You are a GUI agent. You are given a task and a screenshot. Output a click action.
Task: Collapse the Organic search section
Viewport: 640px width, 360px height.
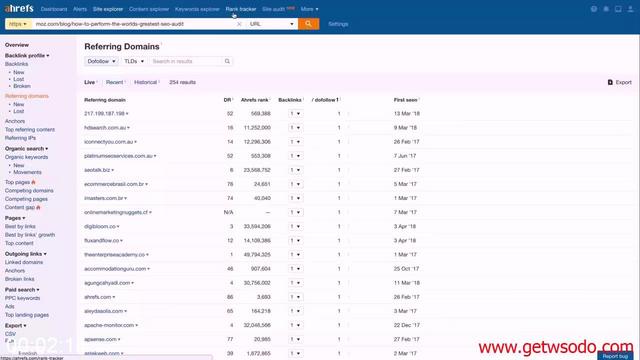[x=27, y=149]
